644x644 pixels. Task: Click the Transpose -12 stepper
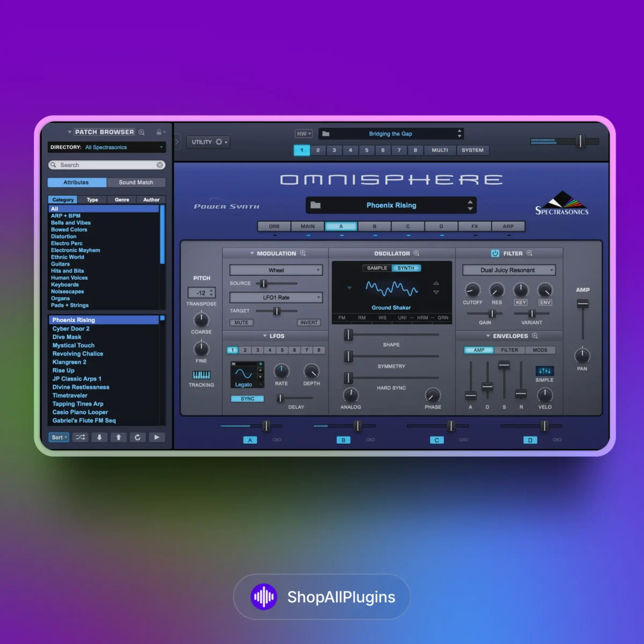click(x=201, y=292)
